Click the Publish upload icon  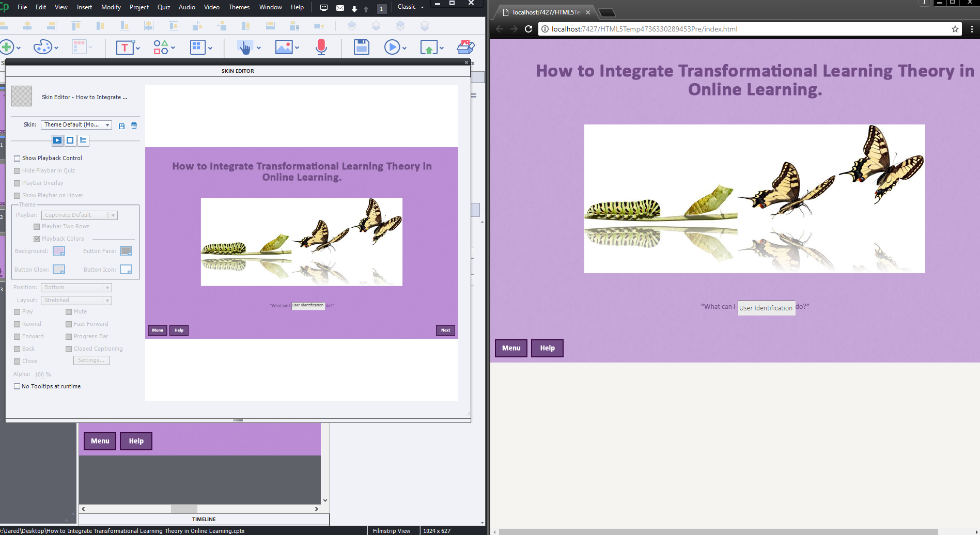(429, 48)
